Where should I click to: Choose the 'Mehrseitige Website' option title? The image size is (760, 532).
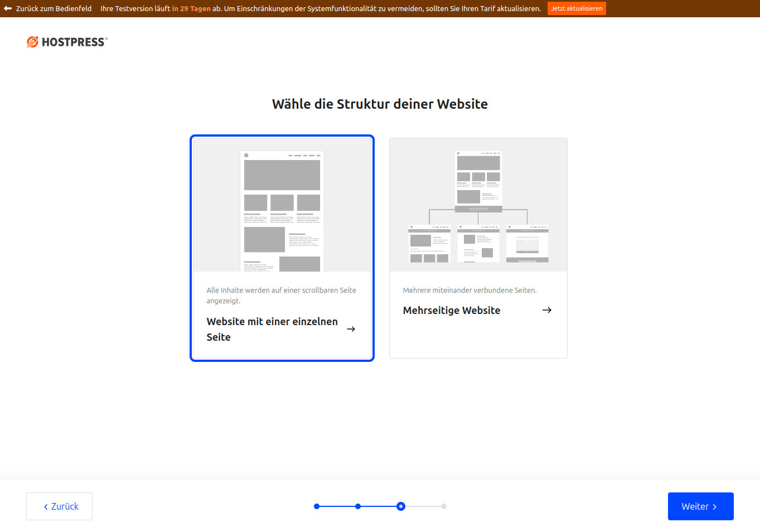tap(451, 310)
